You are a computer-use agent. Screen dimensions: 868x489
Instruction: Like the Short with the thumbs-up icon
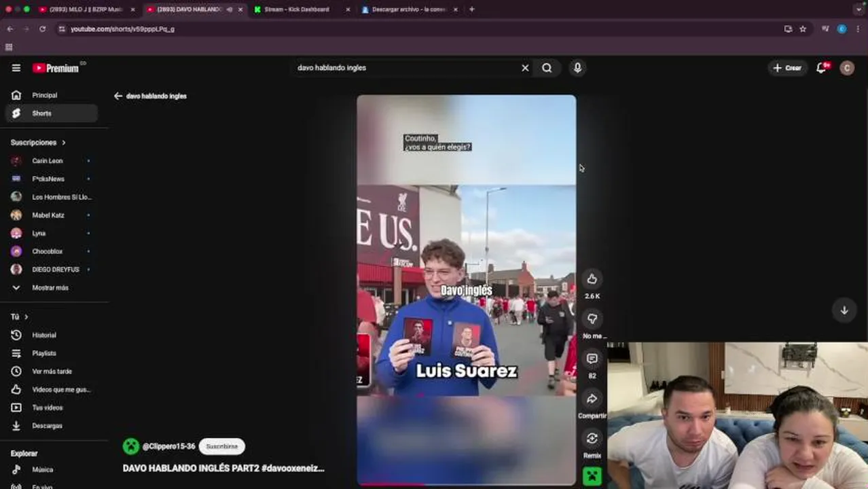592,279
